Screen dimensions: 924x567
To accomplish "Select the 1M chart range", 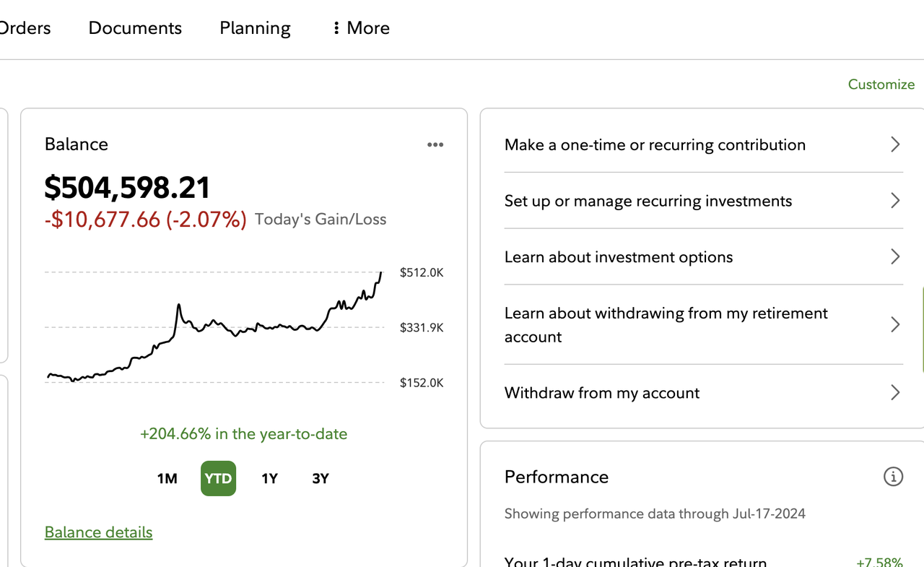I will point(167,478).
